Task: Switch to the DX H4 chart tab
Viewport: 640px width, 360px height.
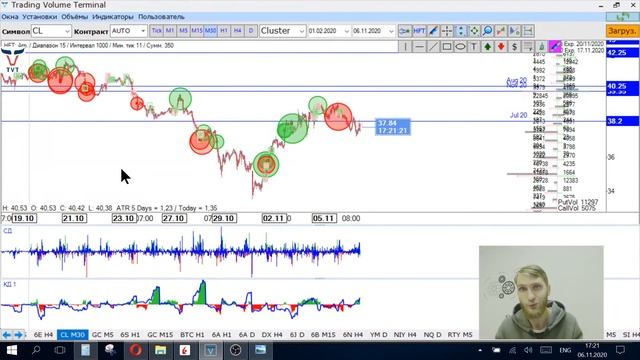Action: coord(272,335)
